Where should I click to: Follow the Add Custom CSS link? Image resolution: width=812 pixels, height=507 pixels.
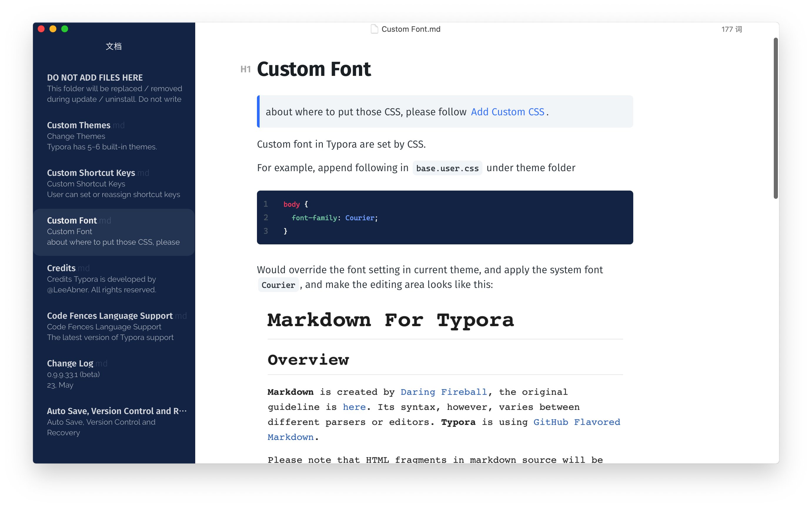click(507, 112)
